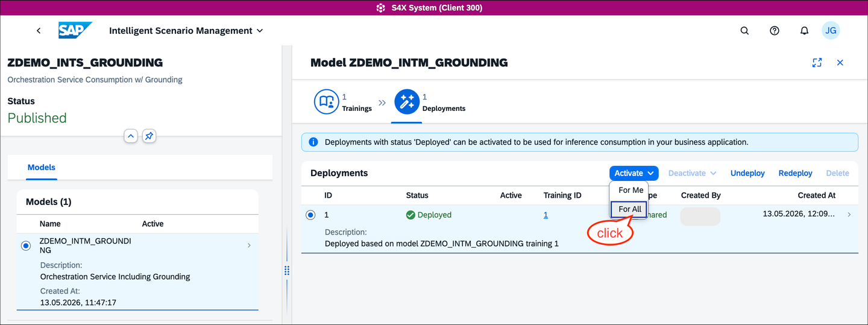Image resolution: width=868 pixels, height=325 pixels.
Task: Click the info icon in message strip
Action: pos(313,142)
